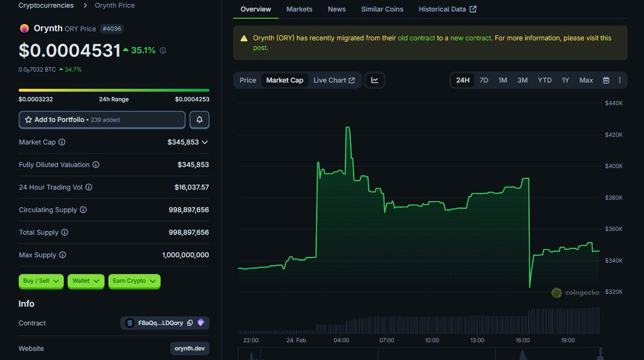
Task: Open the Buy / Sell dropdown
Action: 41,281
